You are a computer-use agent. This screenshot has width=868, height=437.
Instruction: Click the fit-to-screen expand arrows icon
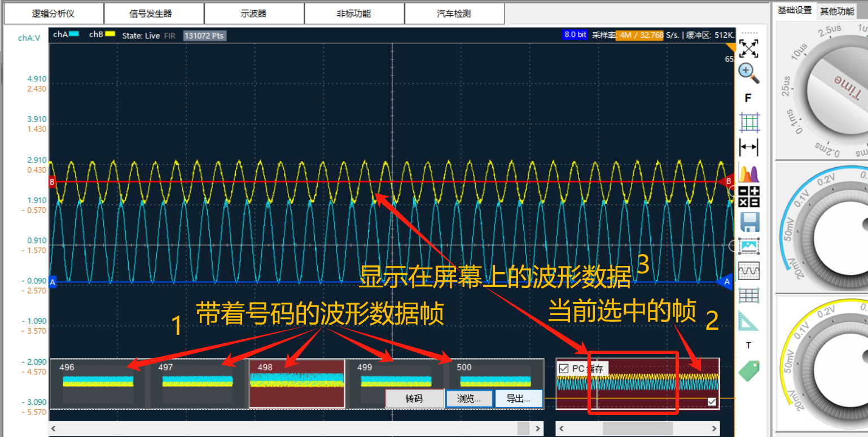point(748,49)
